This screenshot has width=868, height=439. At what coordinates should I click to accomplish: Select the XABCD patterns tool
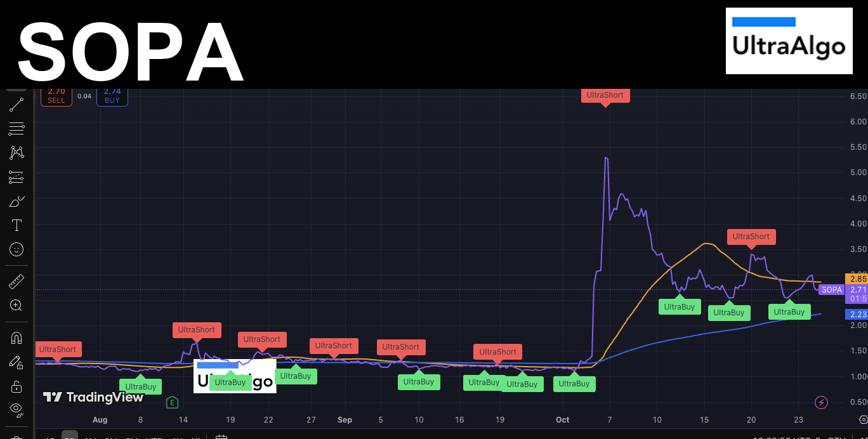coord(16,153)
